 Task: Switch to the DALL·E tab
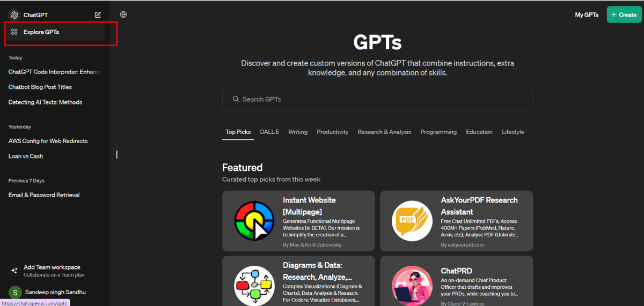coord(269,132)
